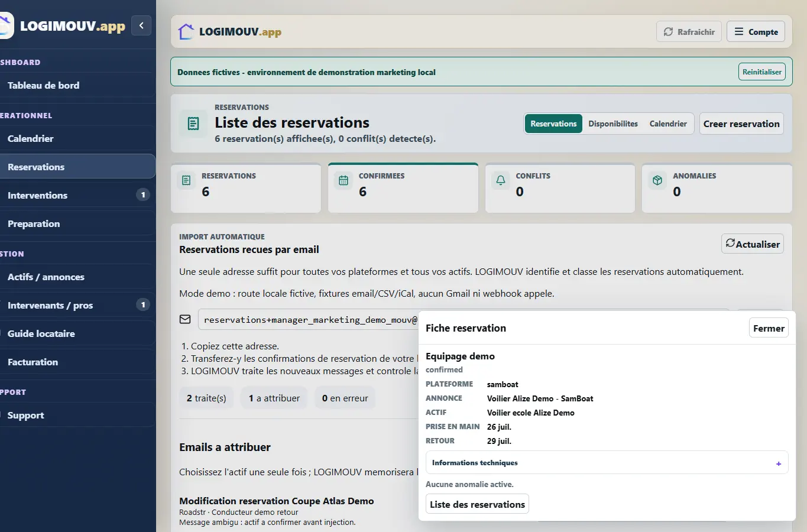The width and height of the screenshot is (807, 532).
Task: Select the Reservations view tab
Action: [x=553, y=124]
